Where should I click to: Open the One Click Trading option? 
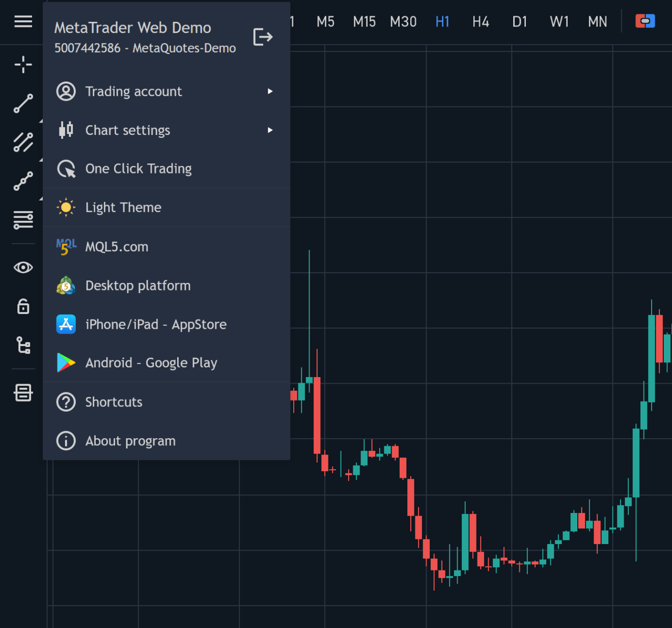(138, 169)
